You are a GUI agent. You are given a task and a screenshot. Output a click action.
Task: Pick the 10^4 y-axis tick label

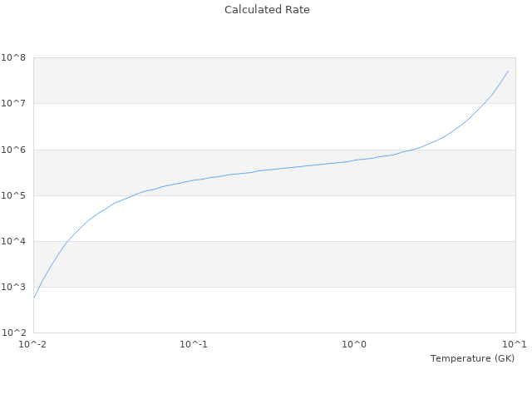(x=13, y=241)
